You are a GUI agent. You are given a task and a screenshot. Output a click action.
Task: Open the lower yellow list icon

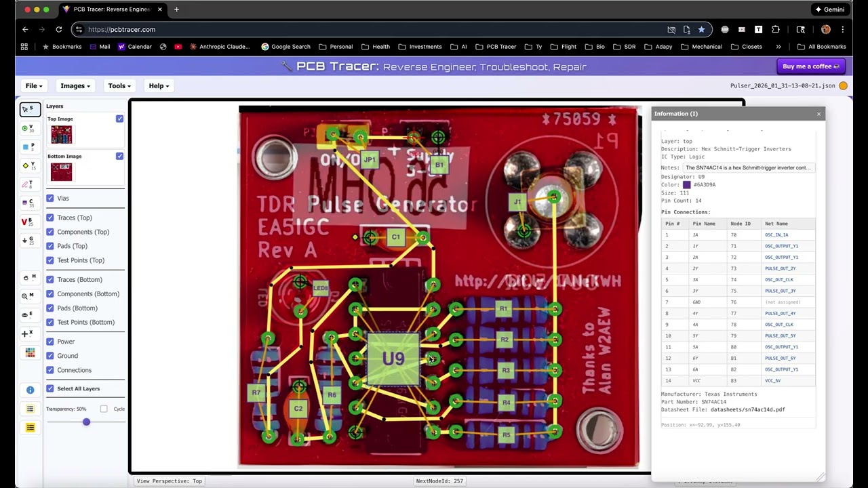[x=30, y=427]
